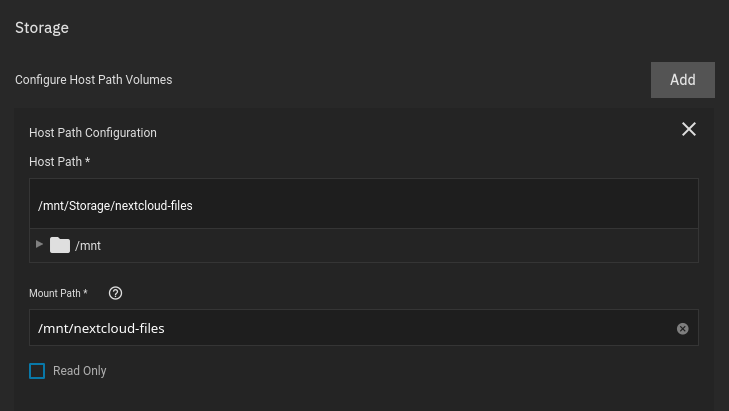Clear the Mount Path field with the x icon
The width and height of the screenshot is (729, 411).
coord(683,329)
